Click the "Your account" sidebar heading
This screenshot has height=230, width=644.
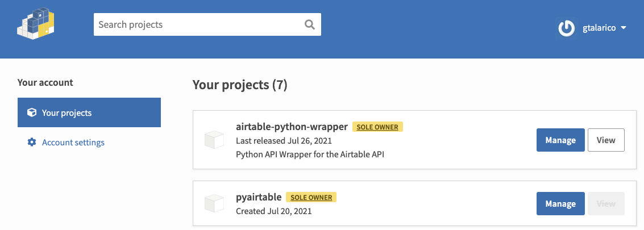(45, 82)
